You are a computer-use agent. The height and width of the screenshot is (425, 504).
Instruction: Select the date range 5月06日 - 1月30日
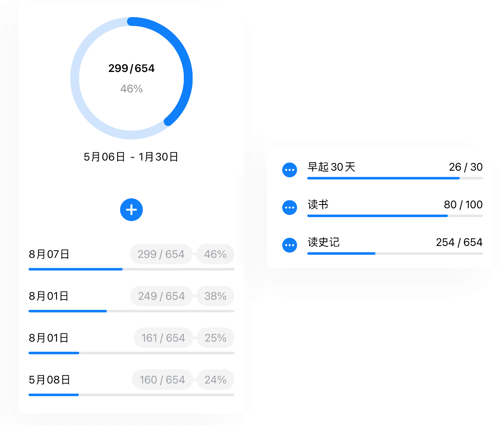[131, 157]
